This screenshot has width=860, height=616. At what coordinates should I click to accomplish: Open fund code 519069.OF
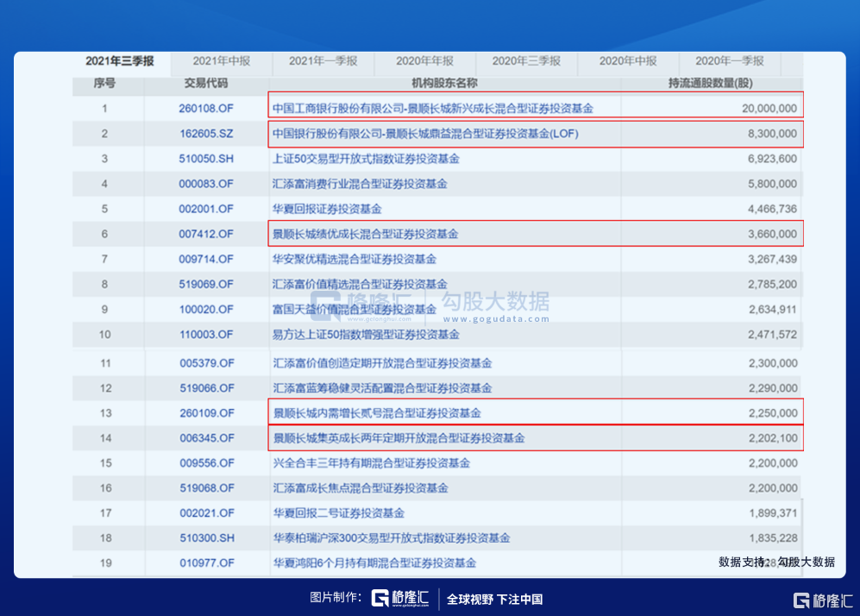point(206,285)
